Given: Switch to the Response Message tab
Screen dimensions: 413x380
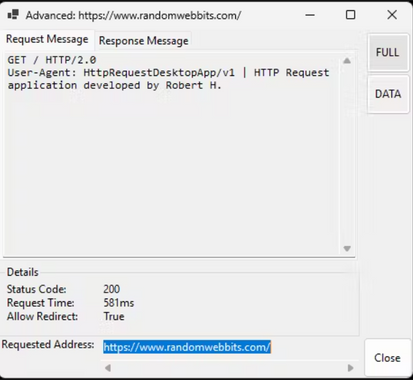Looking at the screenshot, I should tap(144, 41).
